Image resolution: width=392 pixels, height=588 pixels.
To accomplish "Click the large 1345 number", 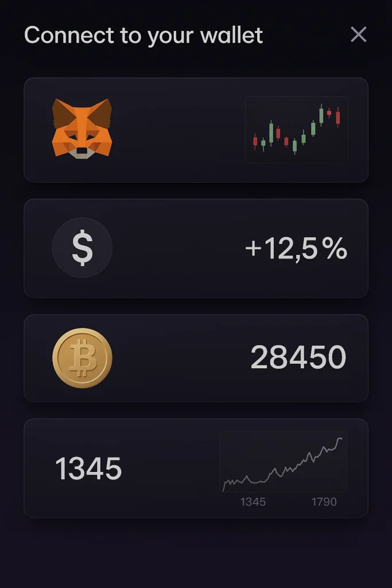I will [88, 469].
